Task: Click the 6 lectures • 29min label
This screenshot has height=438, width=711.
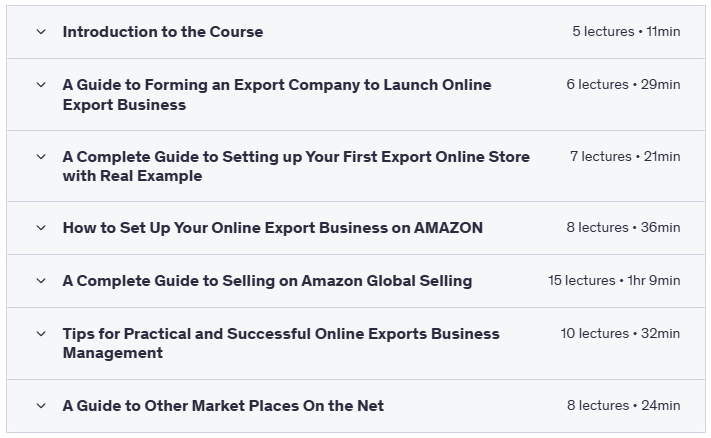Action: [623, 85]
